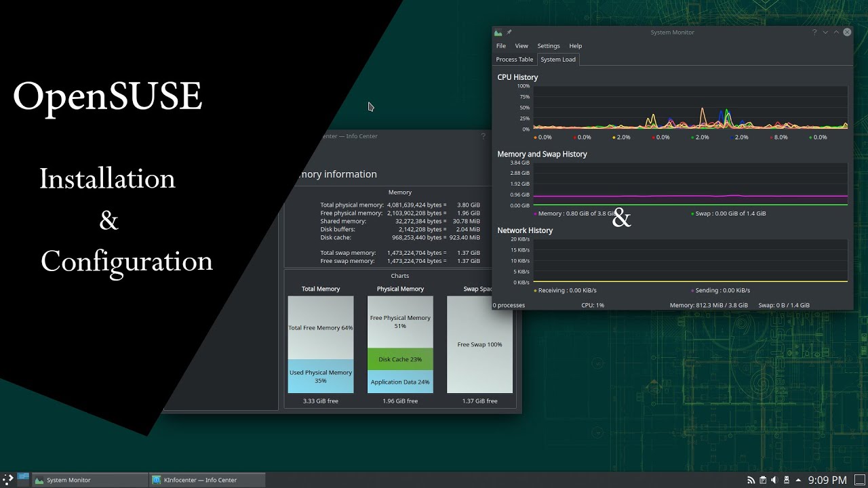The image size is (868, 488).
Task: Click the Free swap memory value row
Action: pyautogui.click(x=399, y=261)
